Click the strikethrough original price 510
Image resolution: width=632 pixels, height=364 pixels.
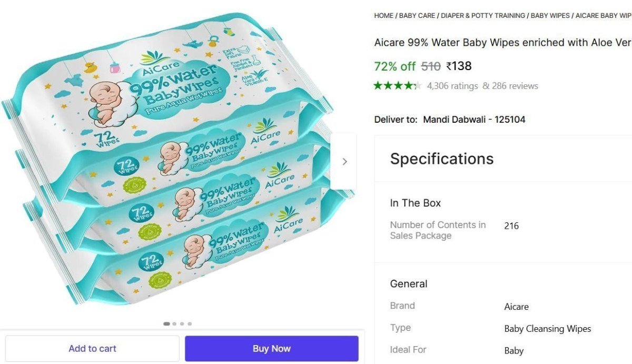[x=432, y=66]
